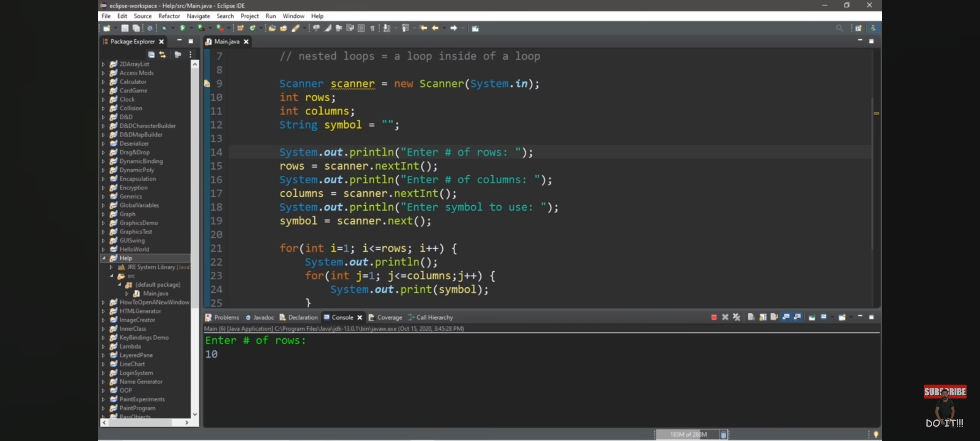Expand JRE System Library node

pos(111,267)
